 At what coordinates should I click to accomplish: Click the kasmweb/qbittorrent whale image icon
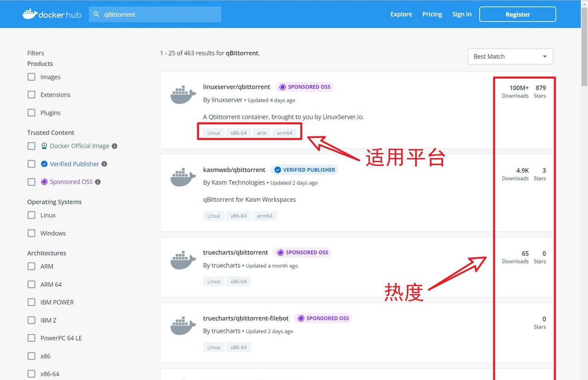tap(183, 177)
